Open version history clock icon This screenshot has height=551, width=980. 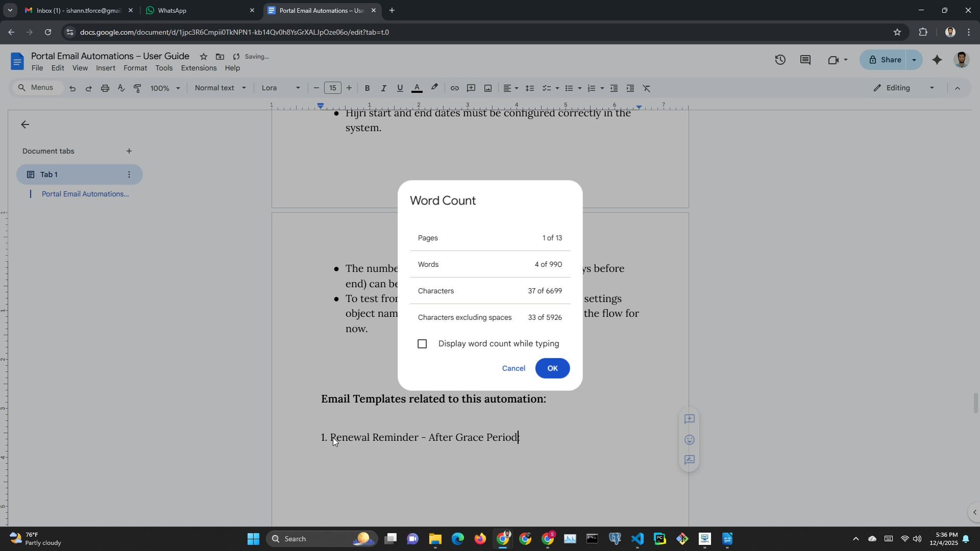pyautogui.click(x=780, y=60)
